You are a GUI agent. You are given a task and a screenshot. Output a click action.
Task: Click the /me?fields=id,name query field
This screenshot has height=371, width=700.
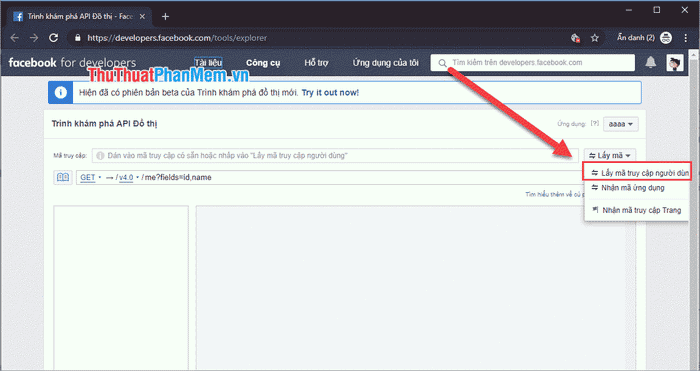point(176,177)
